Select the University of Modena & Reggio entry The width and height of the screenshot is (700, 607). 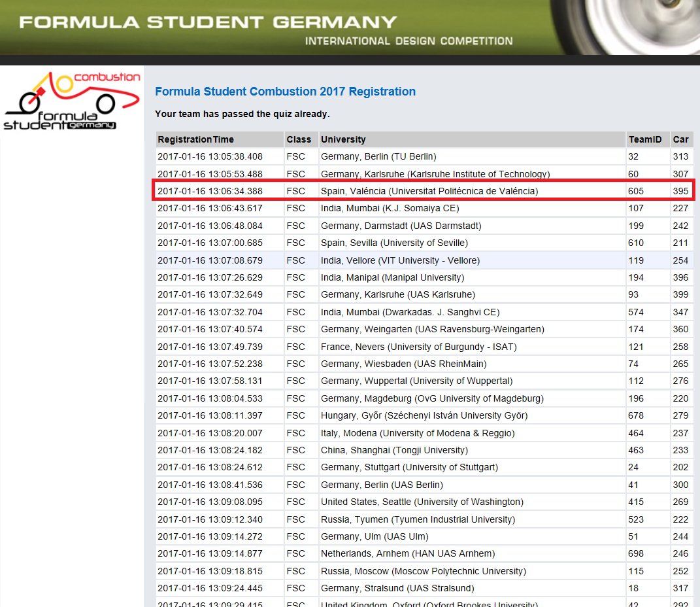[x=418, y=433]
